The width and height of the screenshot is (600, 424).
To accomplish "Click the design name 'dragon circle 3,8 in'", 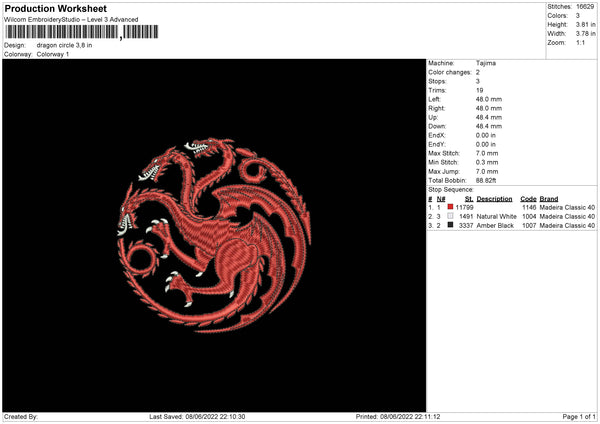I will [64, 45].
